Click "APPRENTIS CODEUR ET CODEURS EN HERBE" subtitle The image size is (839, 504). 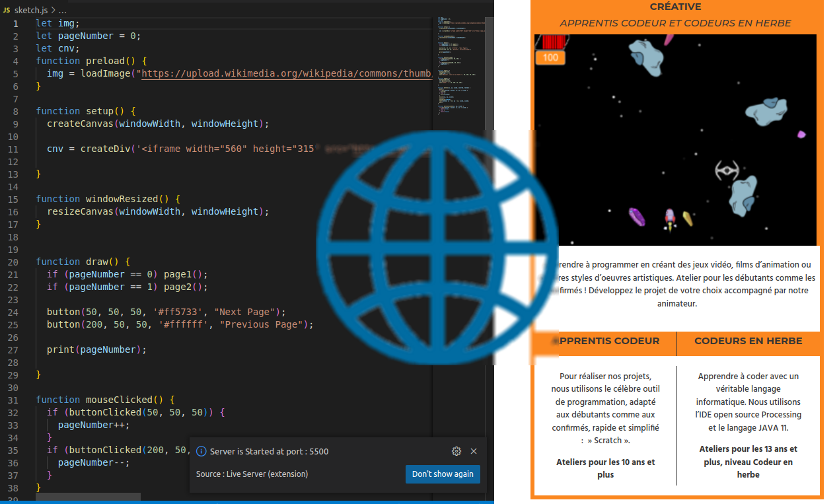tap(675, 23)
